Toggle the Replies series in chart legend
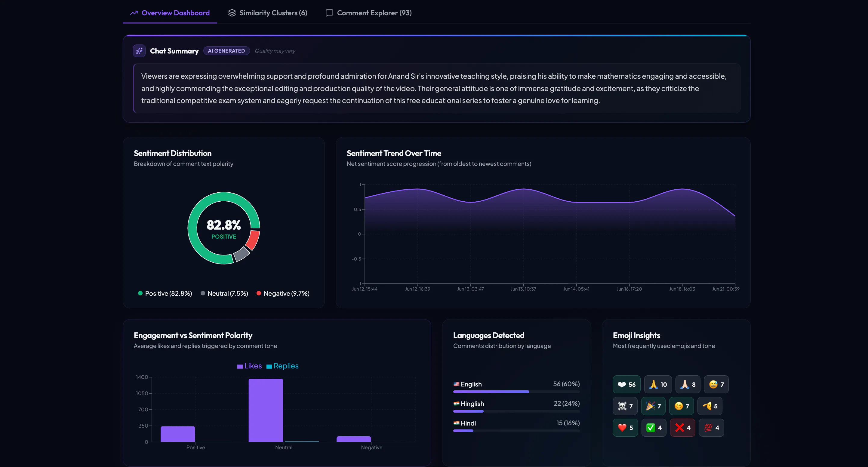 [x=282, y=366]
